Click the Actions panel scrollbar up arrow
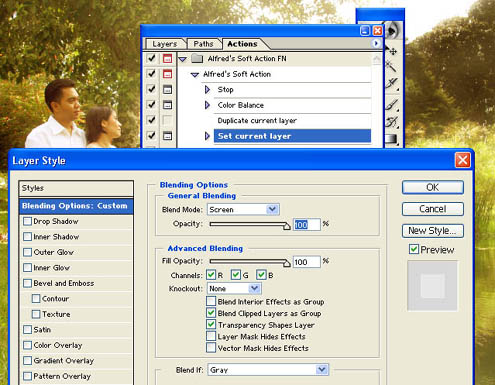The width and height of the screenshot is (495, 385). [x=376, y=60]
